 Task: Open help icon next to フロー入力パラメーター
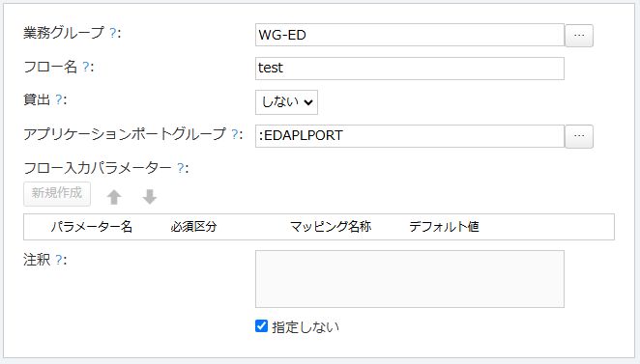click(x=181, y=168)
